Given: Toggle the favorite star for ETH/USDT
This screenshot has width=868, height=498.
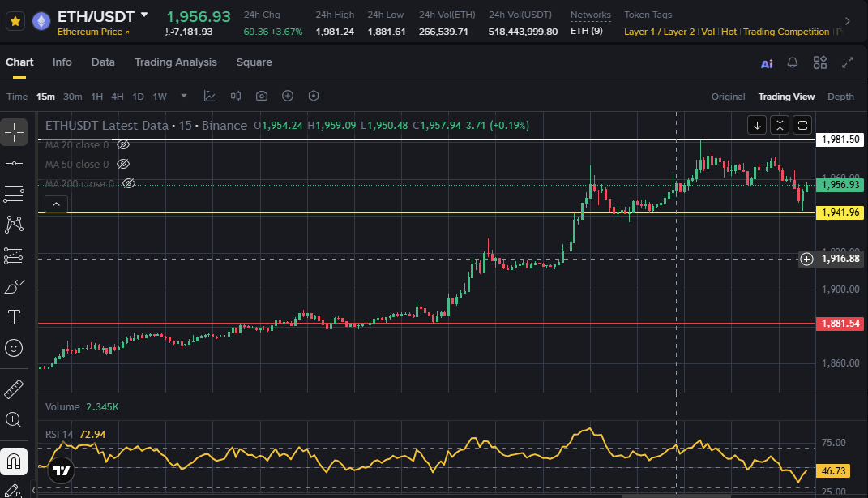Looking at the screenshot, I should click(x=15, y=22).
